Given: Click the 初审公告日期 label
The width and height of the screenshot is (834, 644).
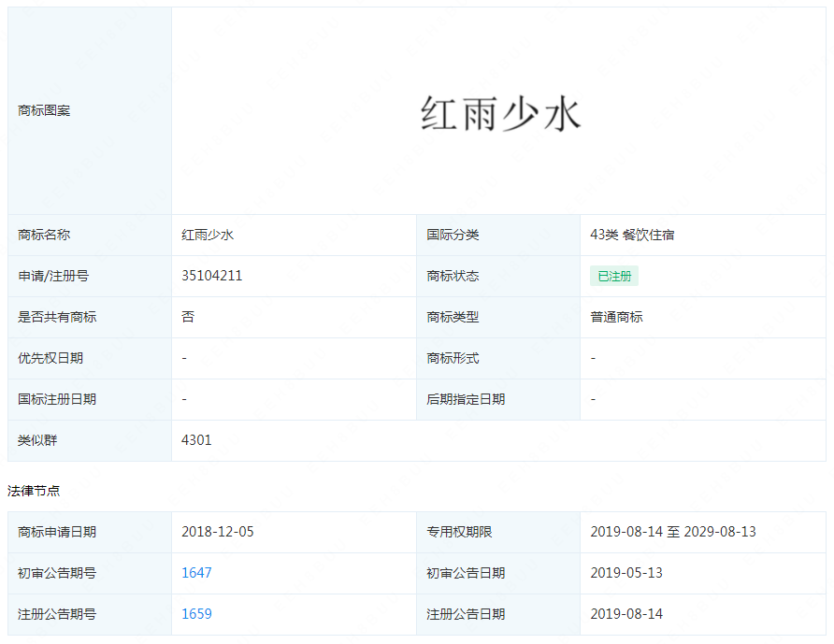Looking at the screenshot, I should tap(466, 573).
